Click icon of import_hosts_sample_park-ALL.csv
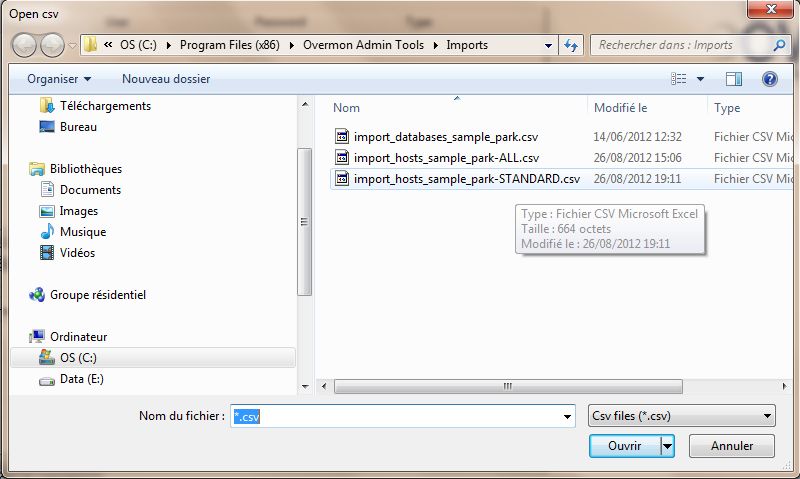 pos(342,158)
